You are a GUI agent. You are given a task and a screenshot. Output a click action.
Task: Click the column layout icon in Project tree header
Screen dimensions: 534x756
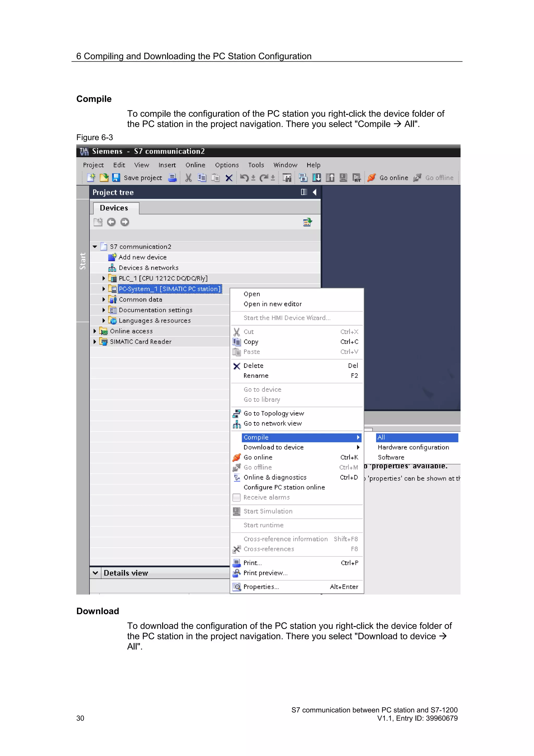(304, 192)
